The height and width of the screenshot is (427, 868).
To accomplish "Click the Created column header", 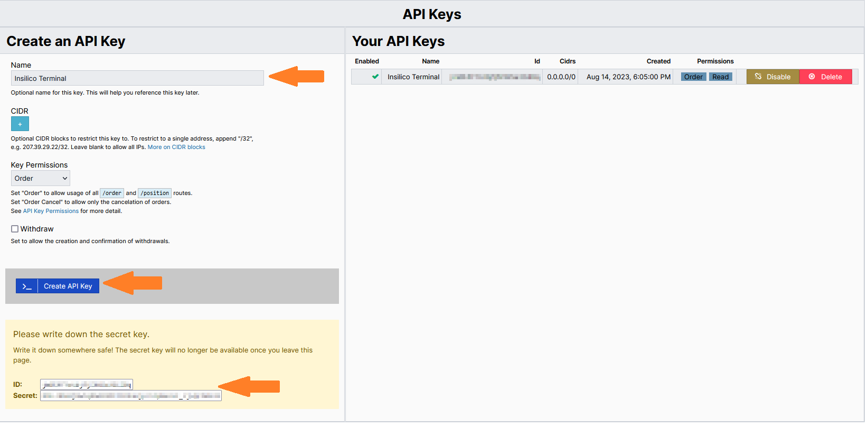I will coord(658,61).
